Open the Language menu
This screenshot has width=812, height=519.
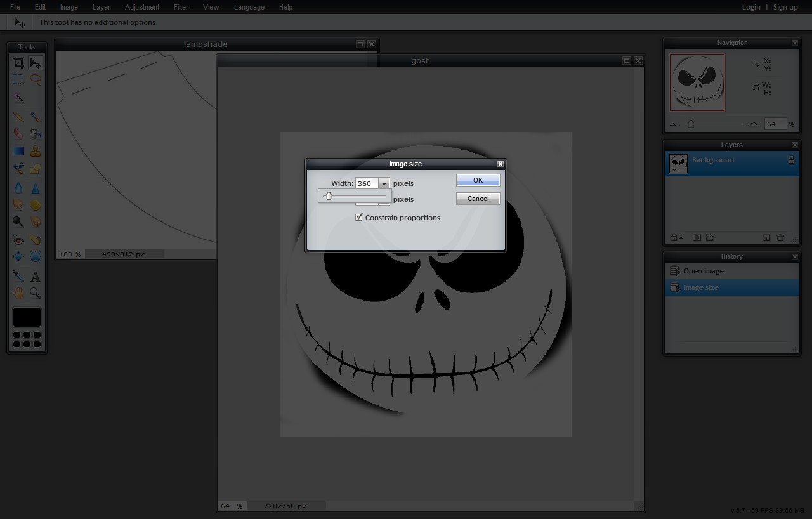click(249, 7)
